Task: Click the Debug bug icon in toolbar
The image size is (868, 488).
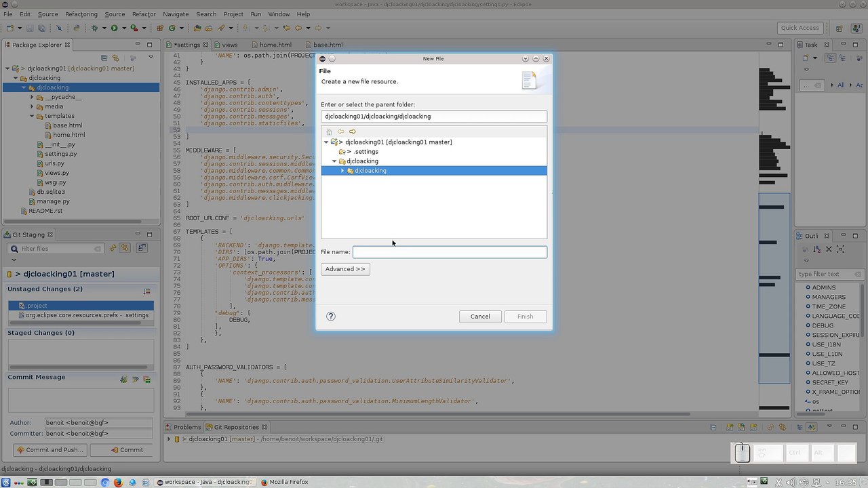Action: pos(94,28)
